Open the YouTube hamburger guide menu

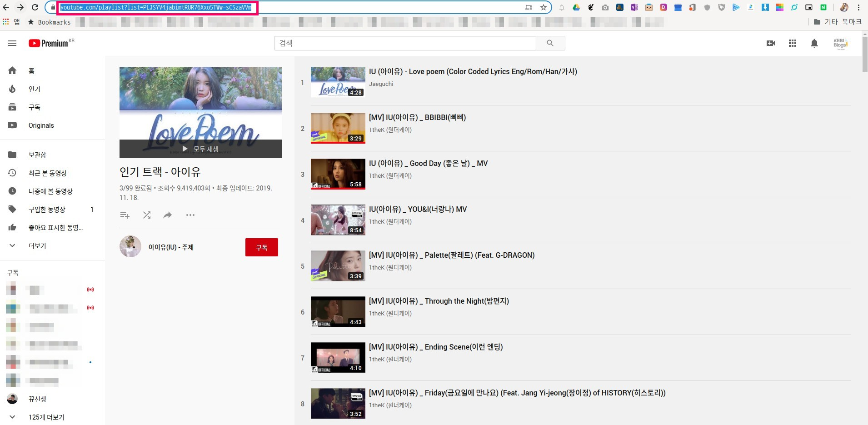(12, 43)
